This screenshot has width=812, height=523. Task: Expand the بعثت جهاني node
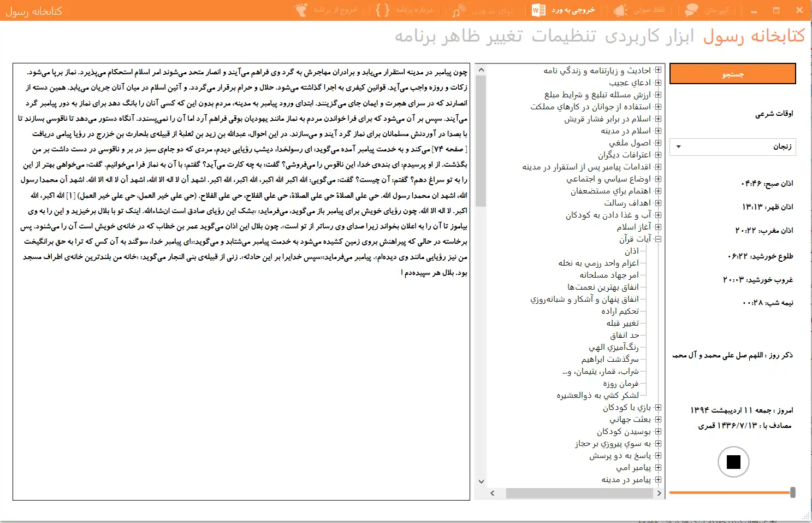click(658, 419)
